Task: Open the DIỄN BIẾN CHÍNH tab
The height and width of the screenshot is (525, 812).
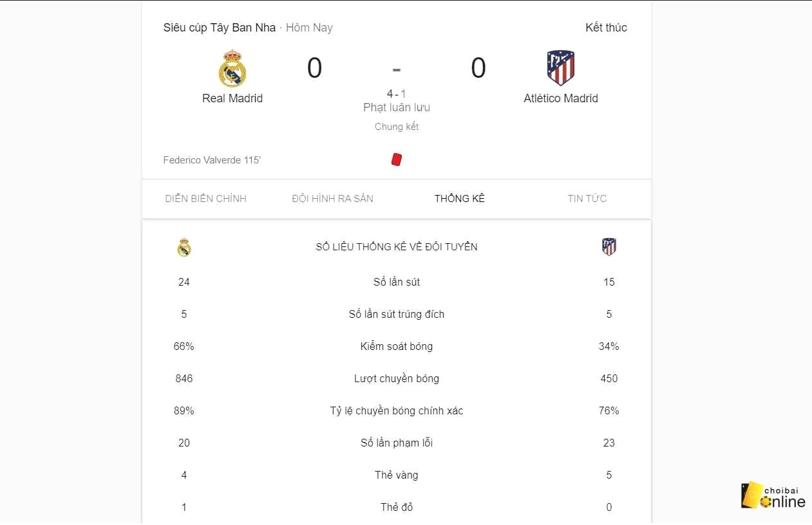Action: click(x=205, y=198)
